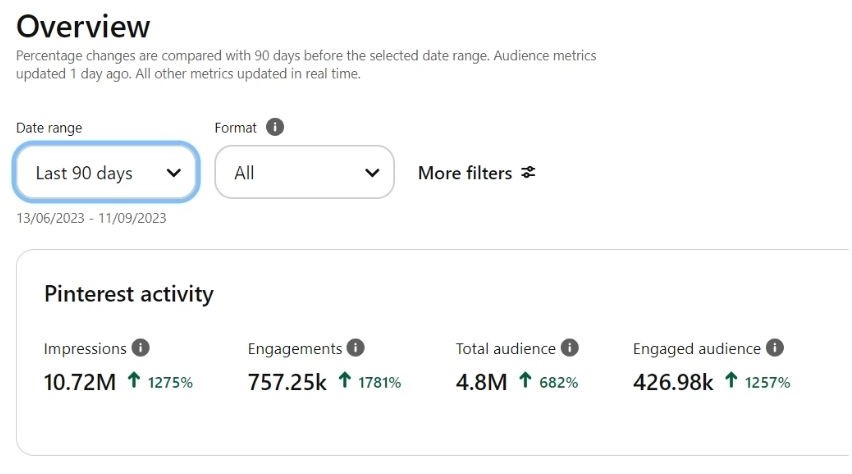Click the sliders icon beside More filters
Viewport: 852px width, 474px height.
(x=528, y=172)
